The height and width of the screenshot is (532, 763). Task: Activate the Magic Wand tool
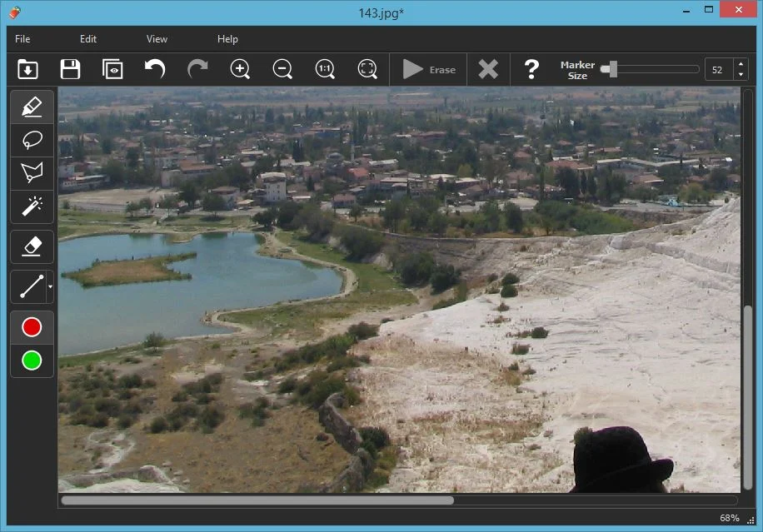click(x=32, y=206)
